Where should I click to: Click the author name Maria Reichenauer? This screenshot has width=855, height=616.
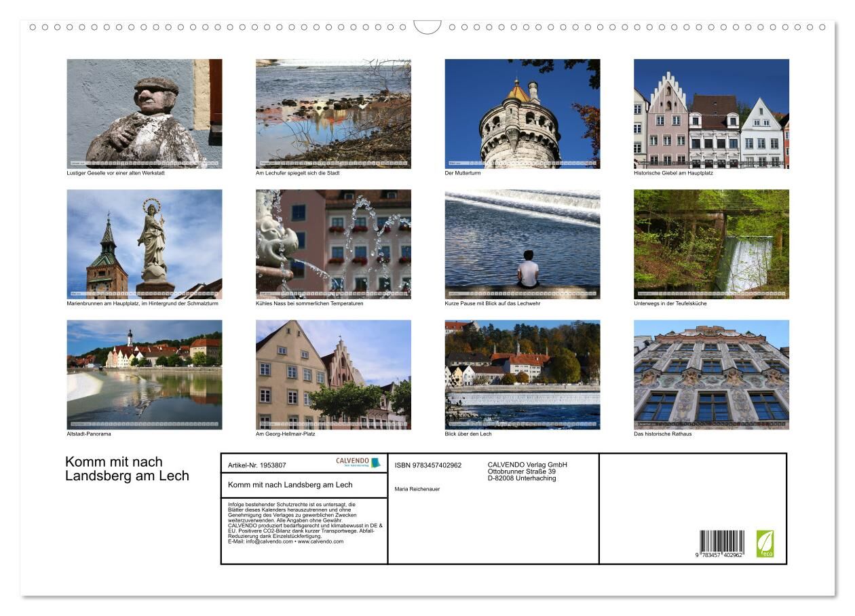(417, 489)
